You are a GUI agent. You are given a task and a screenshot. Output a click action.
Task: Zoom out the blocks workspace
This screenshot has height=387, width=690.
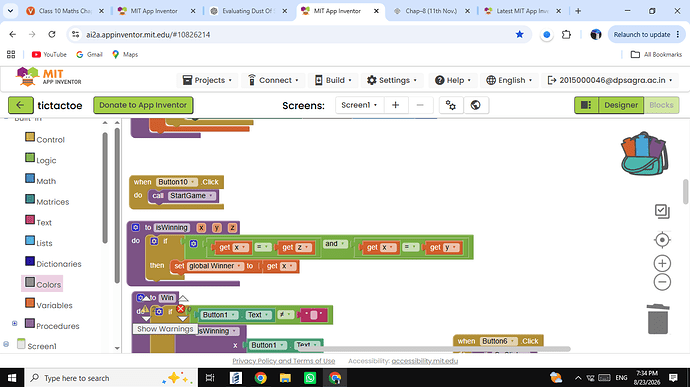coord(662,282)
